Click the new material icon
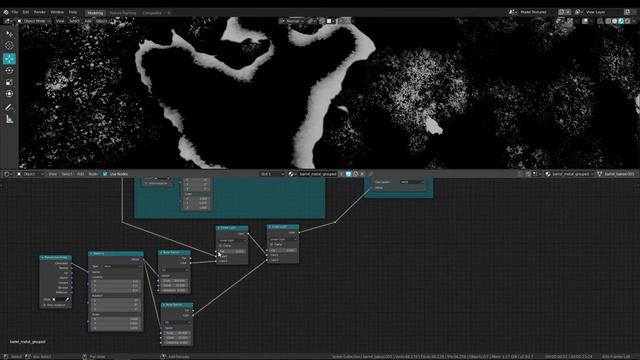Screen dimensions: 640x360 pos(355,174)
